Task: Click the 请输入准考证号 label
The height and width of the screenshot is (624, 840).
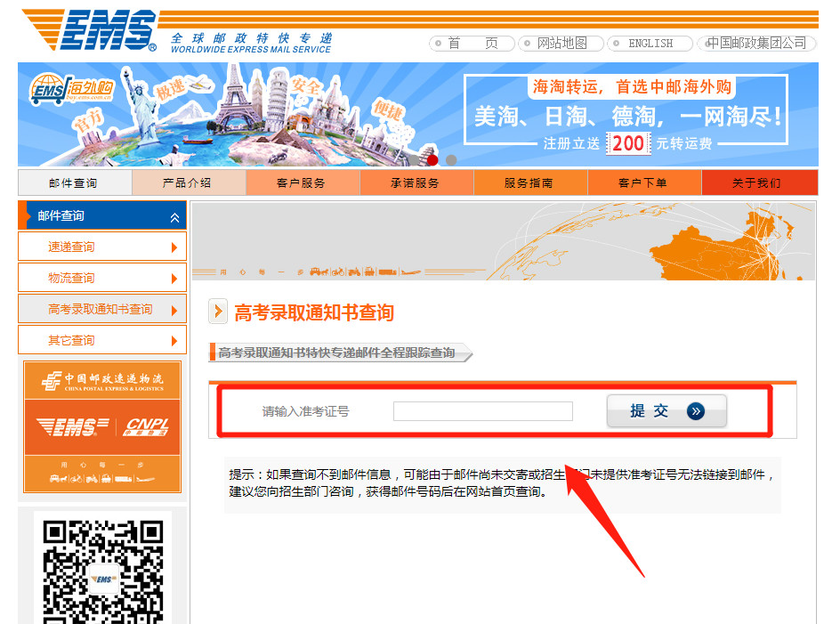Action: [305, 412]
